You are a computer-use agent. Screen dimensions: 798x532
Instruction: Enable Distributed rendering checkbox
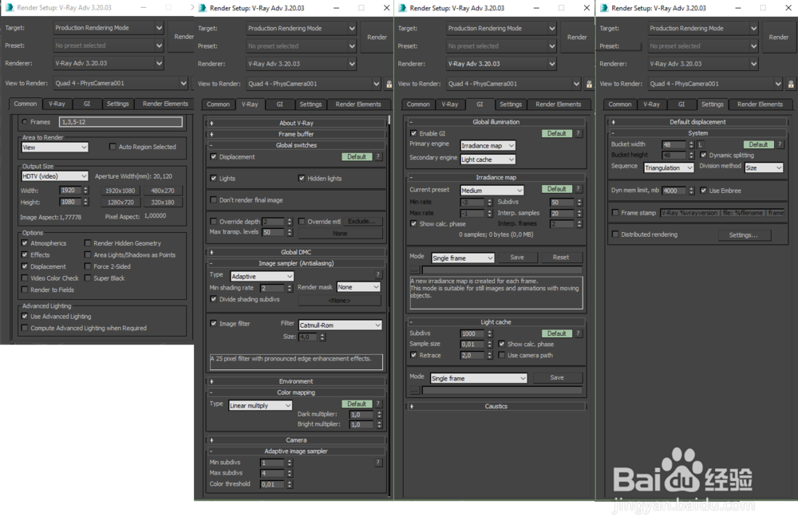(615, 234)
